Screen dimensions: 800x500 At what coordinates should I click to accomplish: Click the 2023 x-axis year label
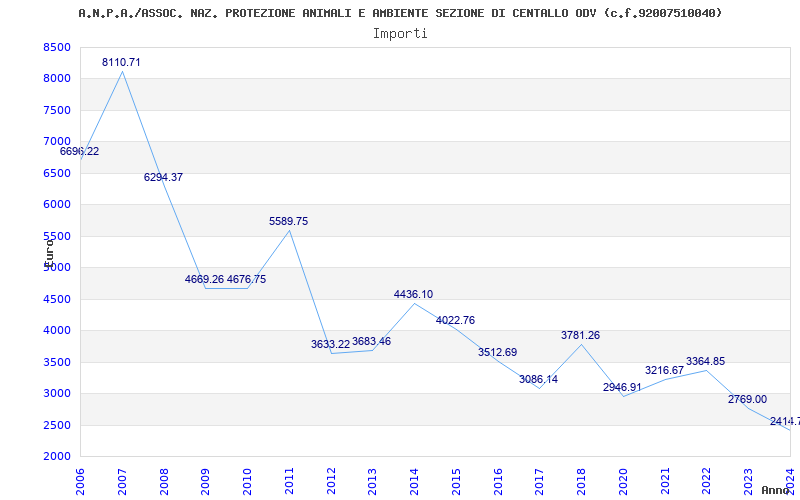748,481
